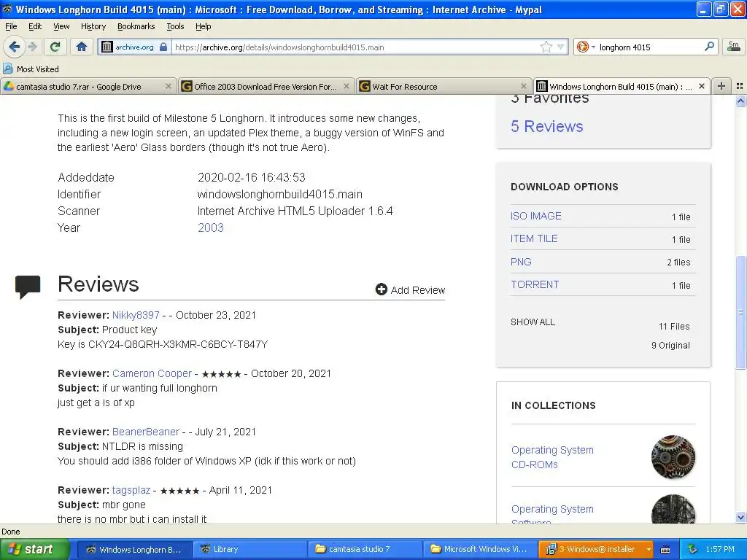The image size is (747, 560).
Task: Switch to Microsoft Windows Vi... taskbar folder
Action: (x=480, y=549)
